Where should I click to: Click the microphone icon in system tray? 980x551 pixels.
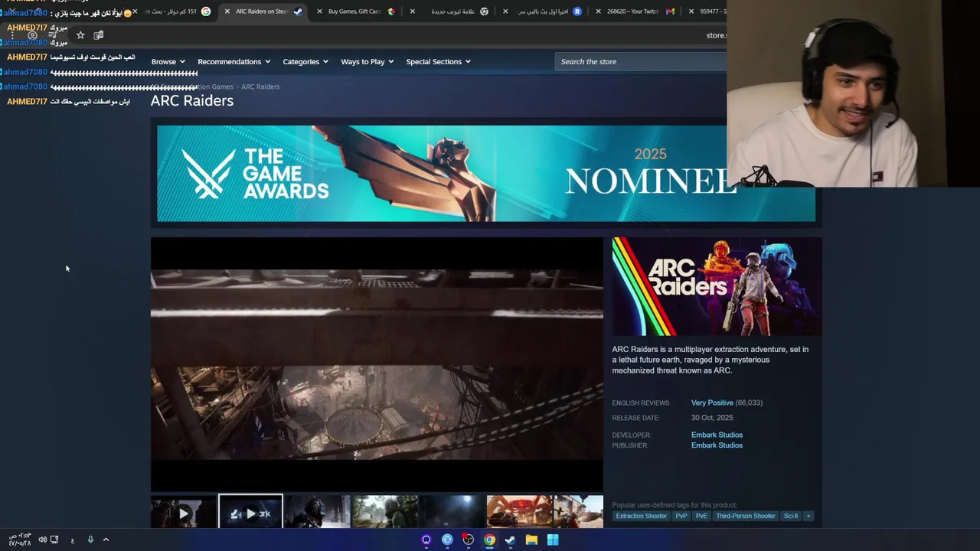click(x=90, y=540)
